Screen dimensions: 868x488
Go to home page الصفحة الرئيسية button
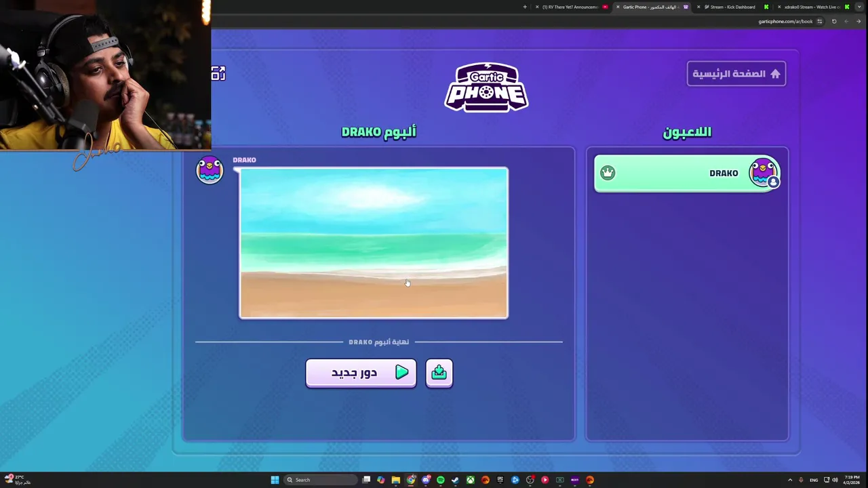pos(736,74)
